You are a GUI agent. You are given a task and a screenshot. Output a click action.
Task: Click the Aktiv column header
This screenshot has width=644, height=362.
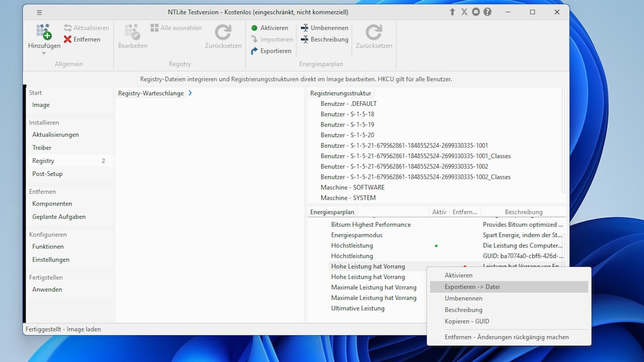(439, 212)
